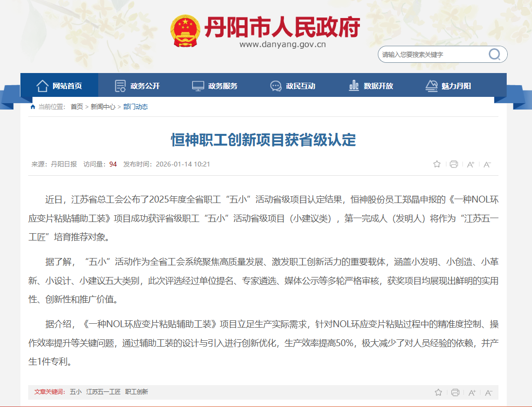Go to the 政务服务 section
532x407 pixels.
tap(215, 86)
